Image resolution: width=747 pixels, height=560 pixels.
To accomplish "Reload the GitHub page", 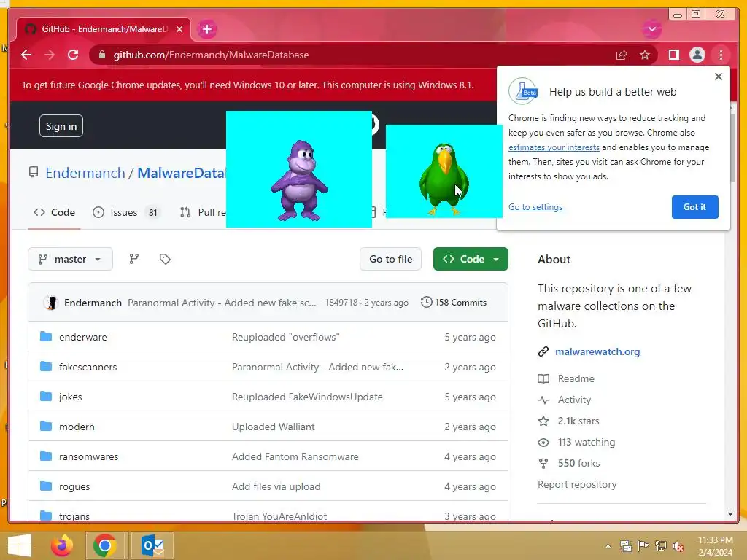I will click(73, 55).
